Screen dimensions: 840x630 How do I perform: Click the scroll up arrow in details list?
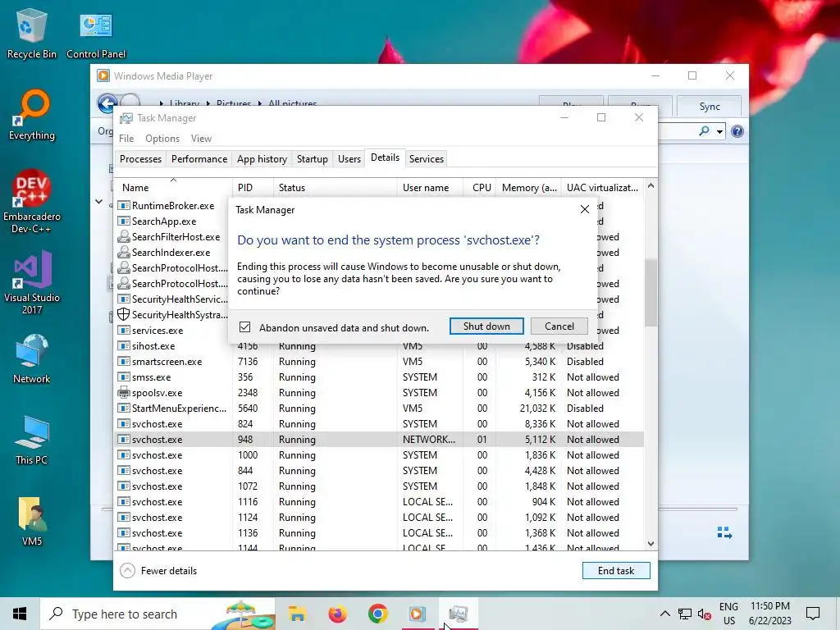[651, 186]
